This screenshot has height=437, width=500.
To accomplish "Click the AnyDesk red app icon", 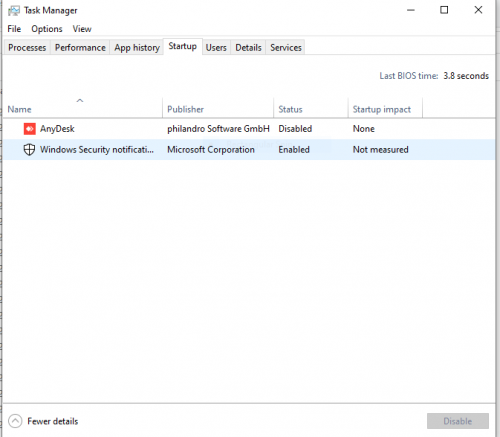I will click(x=30, y=129).
